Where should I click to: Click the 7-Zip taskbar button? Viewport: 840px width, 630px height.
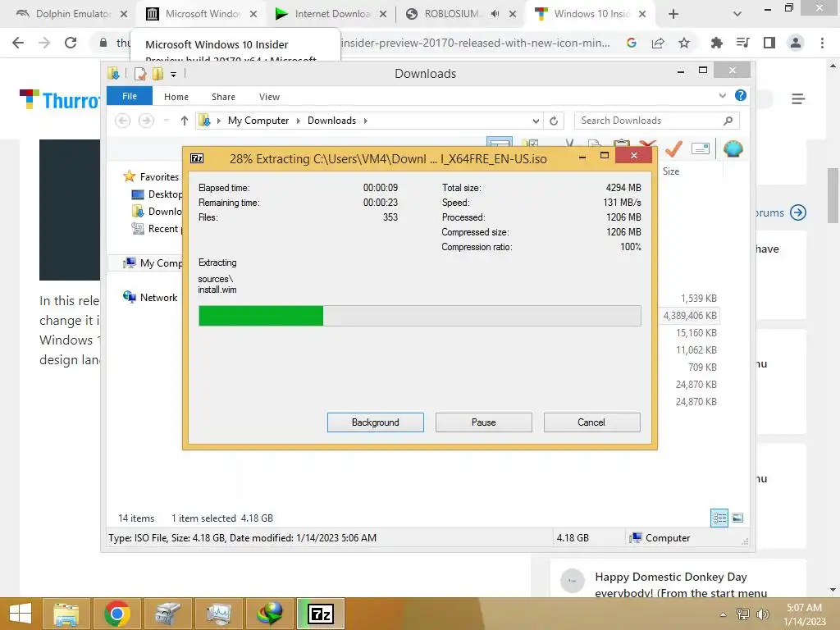click(x=321, y=614)
